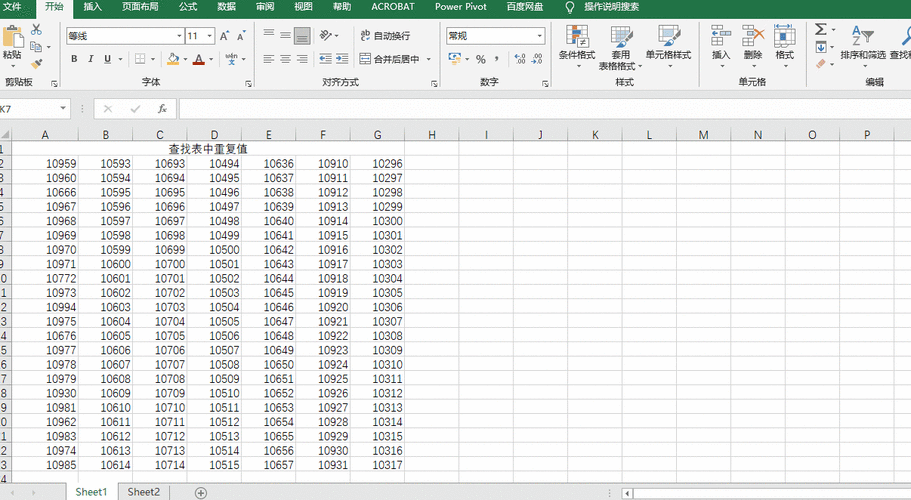The width and height of the screenshot is (911, 500).
Task: Open number format 常规 dropdown
Action: tap(540, 36)
